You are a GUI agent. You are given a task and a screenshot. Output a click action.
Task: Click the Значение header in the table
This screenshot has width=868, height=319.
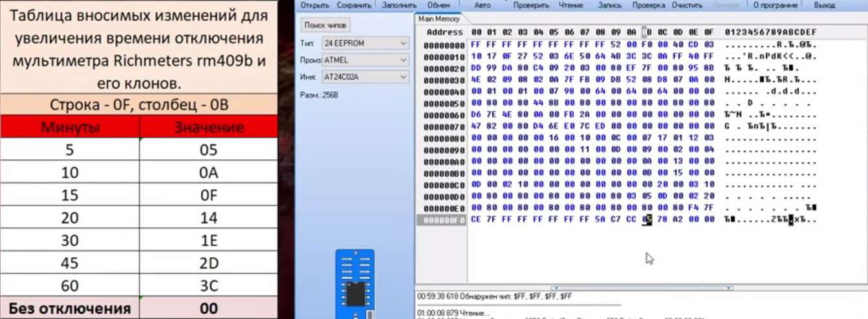point(209,127)
